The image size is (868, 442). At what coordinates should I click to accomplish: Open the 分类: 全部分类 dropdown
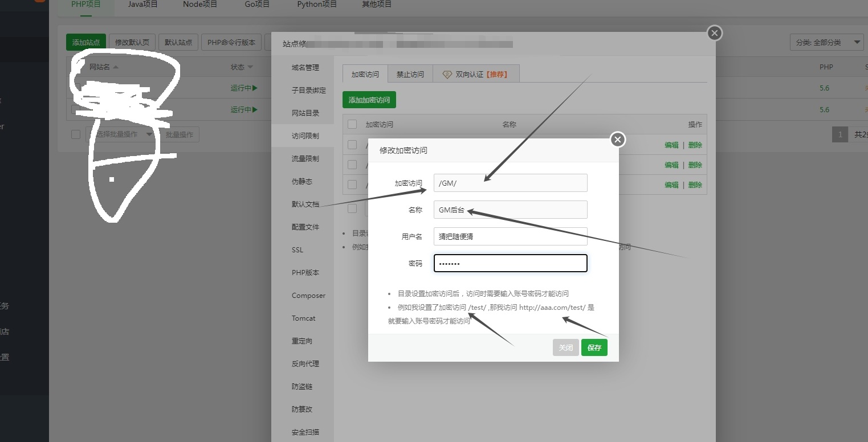pyautogui.click(x=826, y=43)
